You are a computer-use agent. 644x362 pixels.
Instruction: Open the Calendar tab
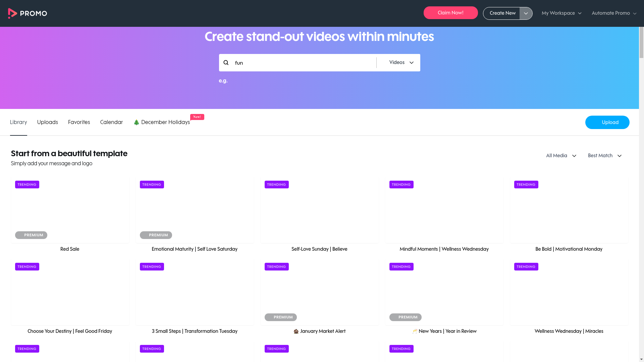pos(111,122)
